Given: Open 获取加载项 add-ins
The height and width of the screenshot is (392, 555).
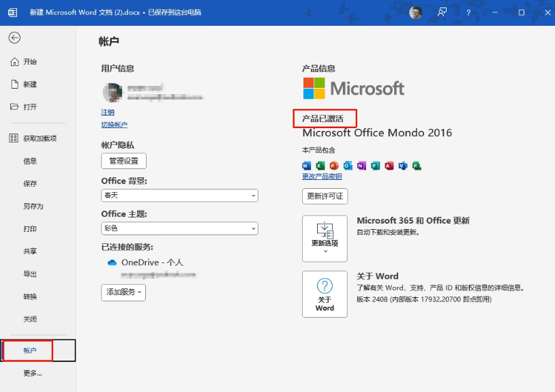Looking at the screenshot, I should (x=33, y=138).
